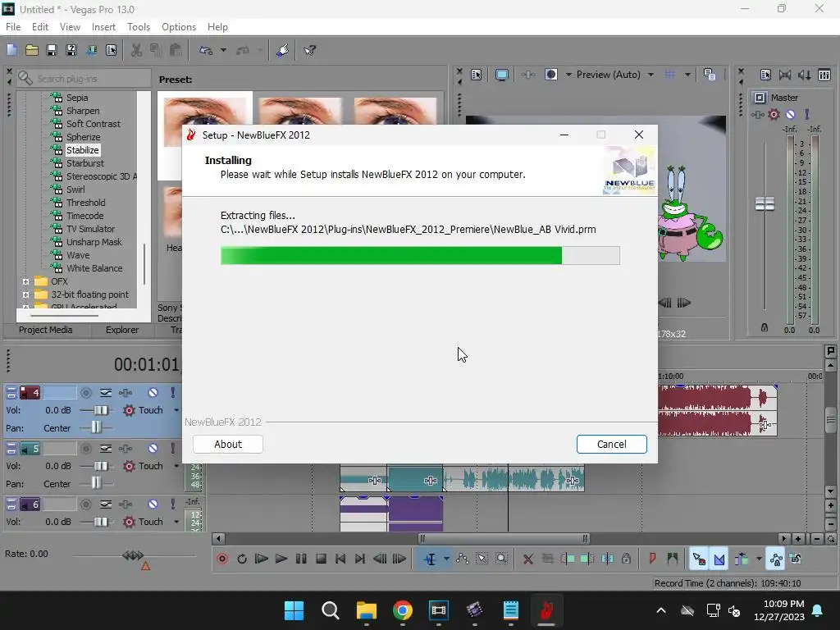This screenshot has width=840, height=630.
Task: Click the Save disk icon in toolbar
Action: point(52,50)
